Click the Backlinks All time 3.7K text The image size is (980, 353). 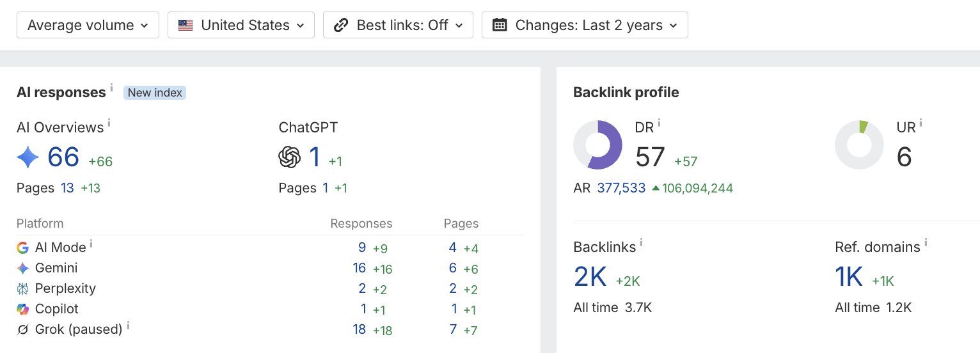click(x=612, y=308)
